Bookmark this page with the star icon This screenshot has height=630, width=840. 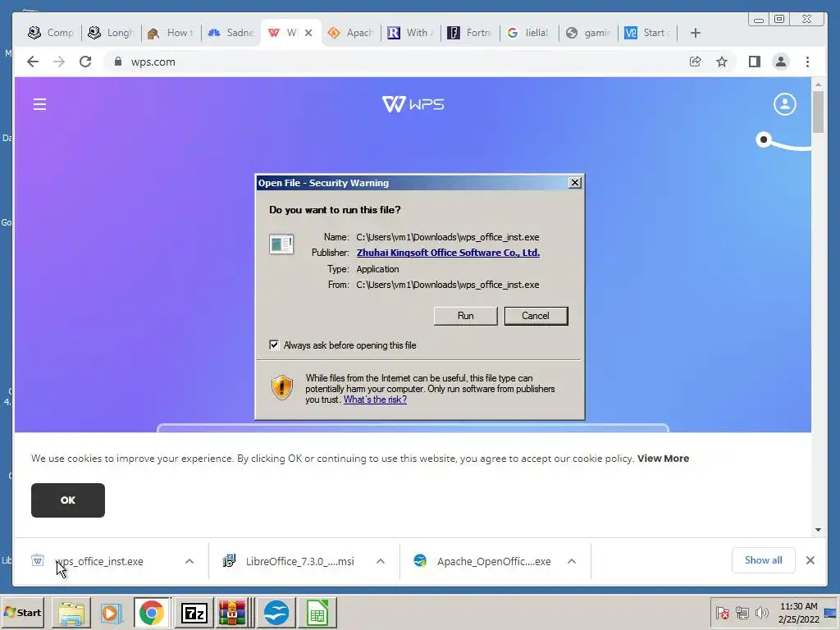pyautogui.click(x=722, y=62)
